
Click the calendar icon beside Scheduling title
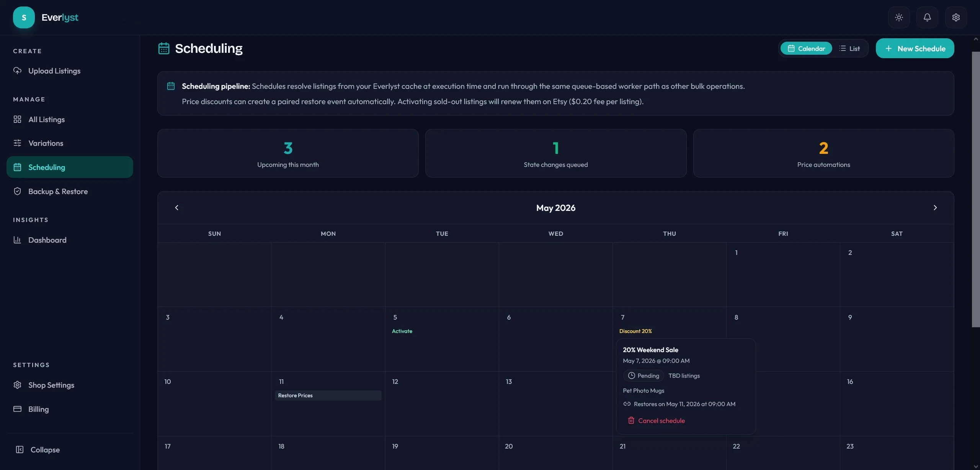[x=164, y=49]
